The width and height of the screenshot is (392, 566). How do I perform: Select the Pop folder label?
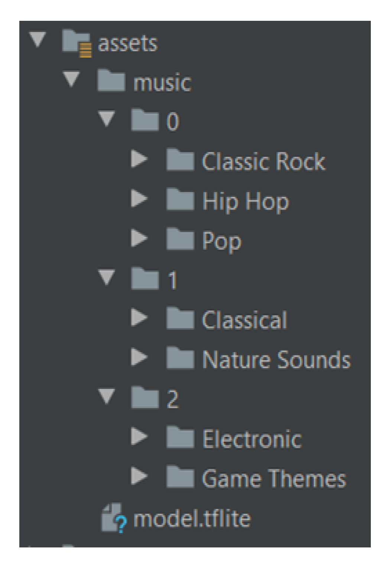[222, 241]
